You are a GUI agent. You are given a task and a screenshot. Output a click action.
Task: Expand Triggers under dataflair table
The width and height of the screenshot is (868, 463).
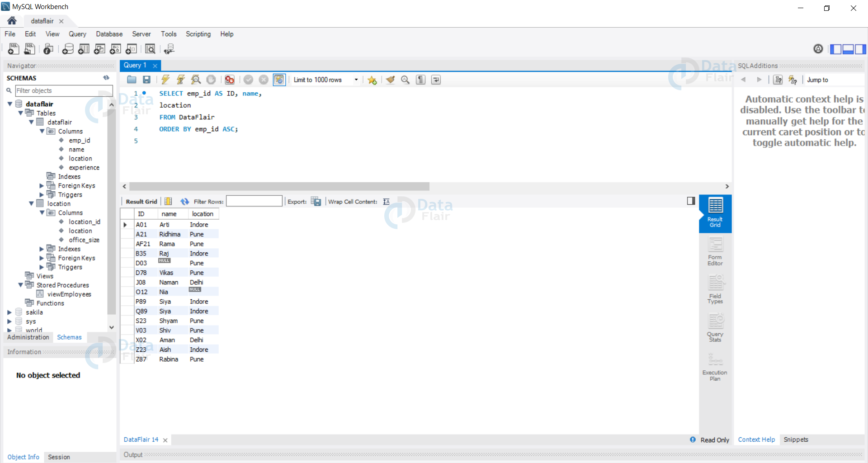pyautogui.click(x=42, y=194)
